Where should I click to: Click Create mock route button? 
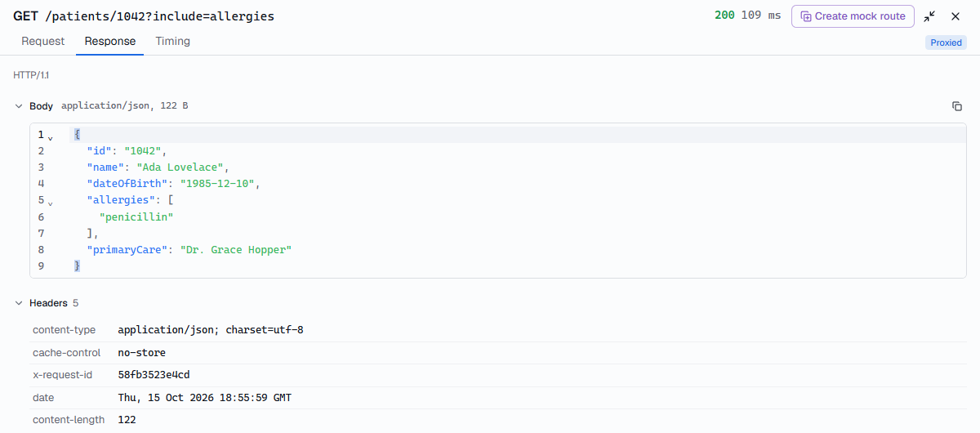[853, 16]
